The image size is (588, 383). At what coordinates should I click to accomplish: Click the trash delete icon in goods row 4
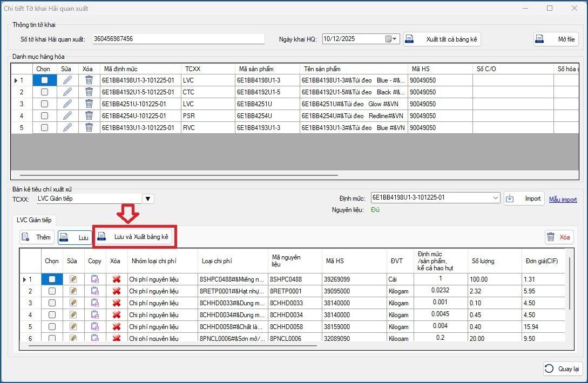89,116
